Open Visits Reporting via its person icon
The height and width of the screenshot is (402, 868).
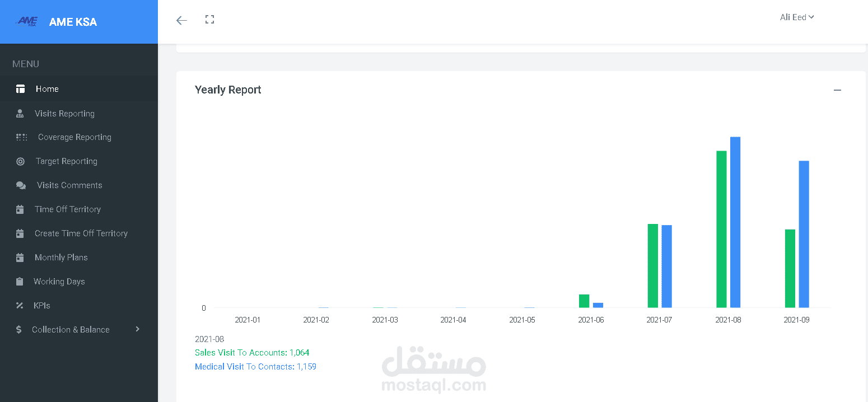coord(20,113)
